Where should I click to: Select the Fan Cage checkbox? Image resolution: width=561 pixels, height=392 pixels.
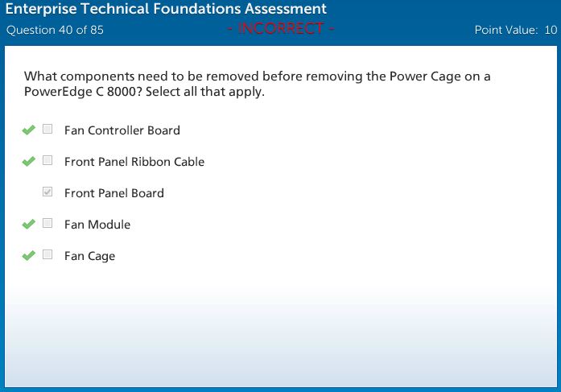click(47, 254)
